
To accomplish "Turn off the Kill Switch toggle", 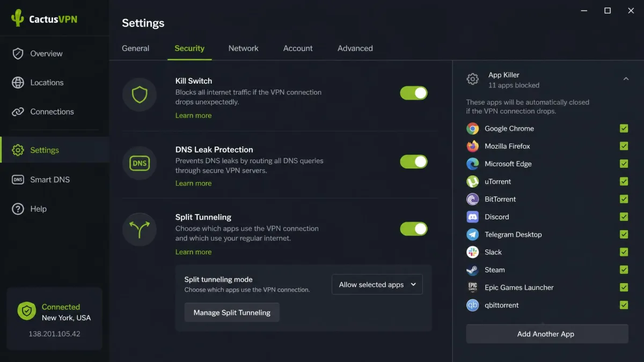I will tap(414, 93).
